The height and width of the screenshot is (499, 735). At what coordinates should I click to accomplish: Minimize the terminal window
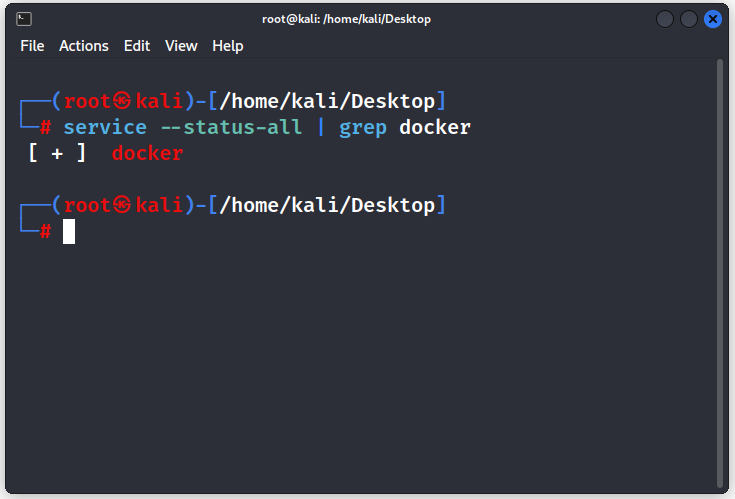pos(665,19)
